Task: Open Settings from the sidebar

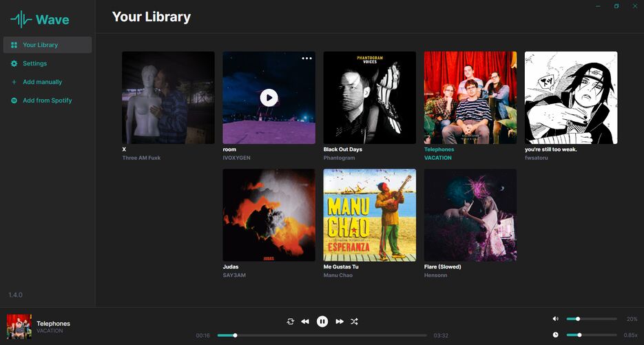Action: (x=48, y=63)
